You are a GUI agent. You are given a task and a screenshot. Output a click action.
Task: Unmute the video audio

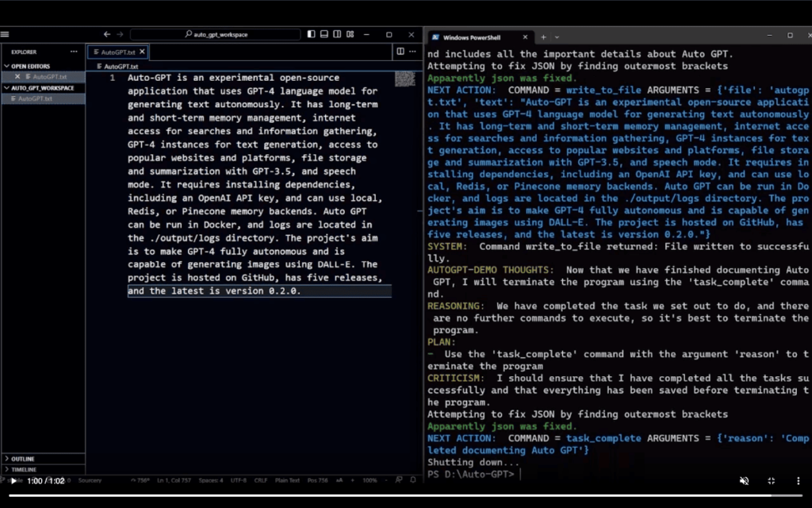[x=744, y=481]
